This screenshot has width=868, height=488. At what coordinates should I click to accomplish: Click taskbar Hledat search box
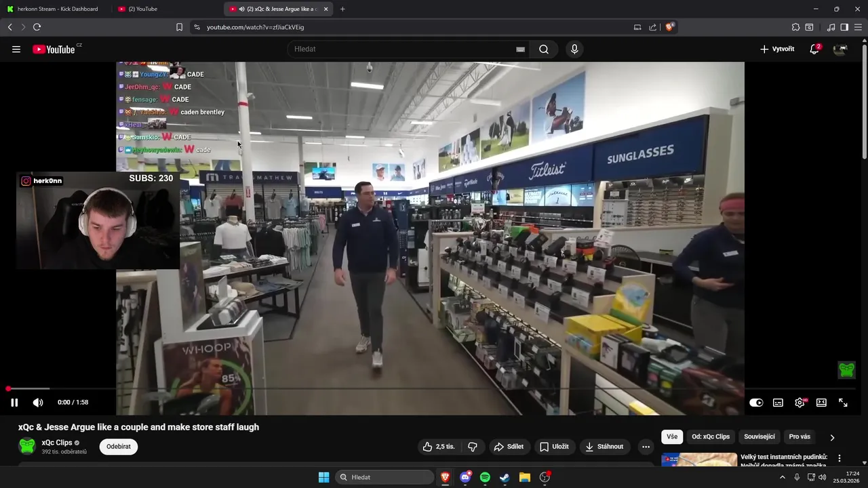coord(384,477)
